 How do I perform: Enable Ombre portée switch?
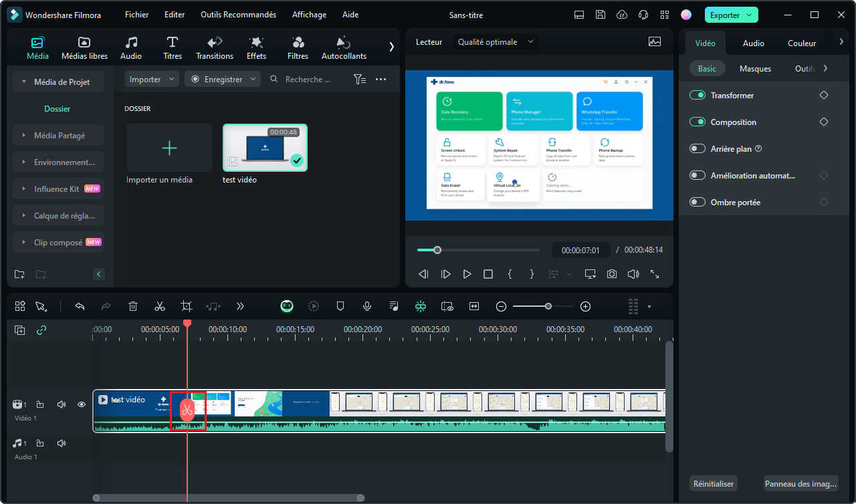pyautogui.click(x=698, y=202)
